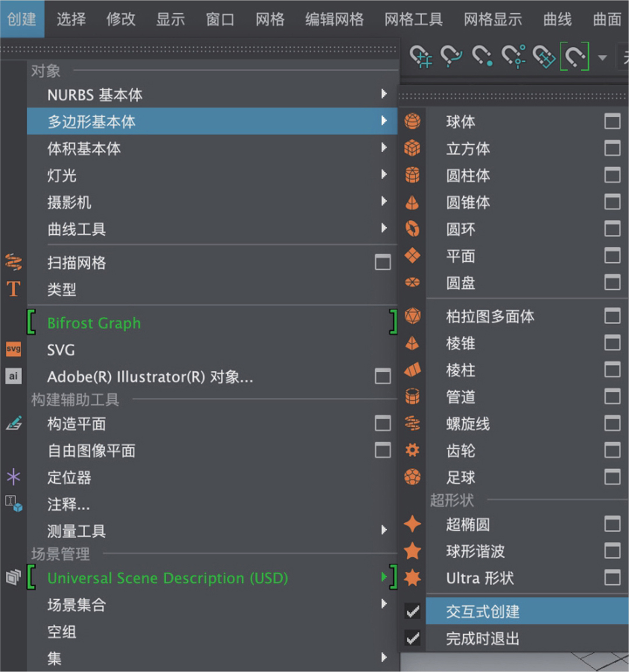
Task: Expand the 灯光 submenu arrow
Action: (384, 174)
